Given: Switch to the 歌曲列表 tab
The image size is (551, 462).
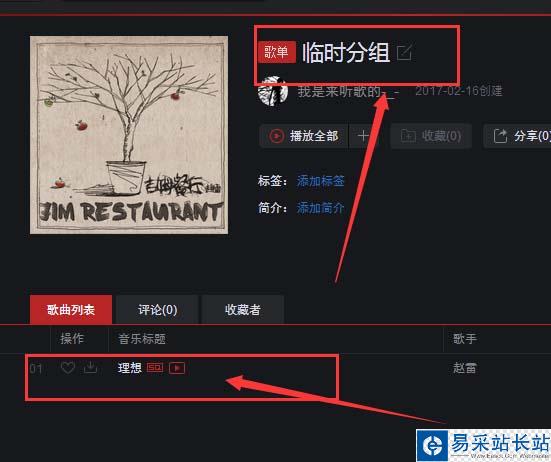Looking at the screenshot, I should [x=71, y=310].
